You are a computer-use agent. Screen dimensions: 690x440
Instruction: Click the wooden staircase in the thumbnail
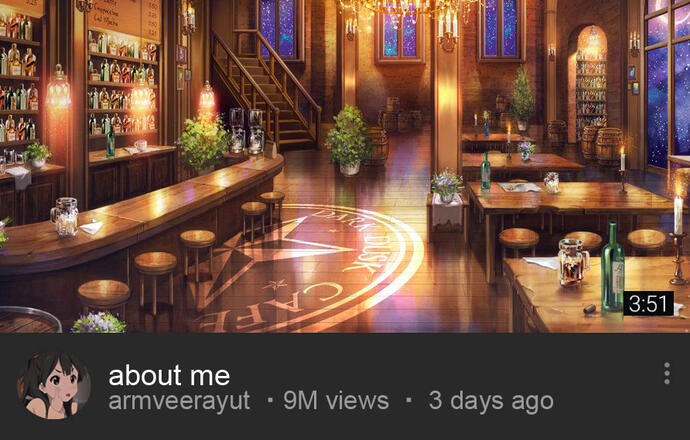pos(264,88)
